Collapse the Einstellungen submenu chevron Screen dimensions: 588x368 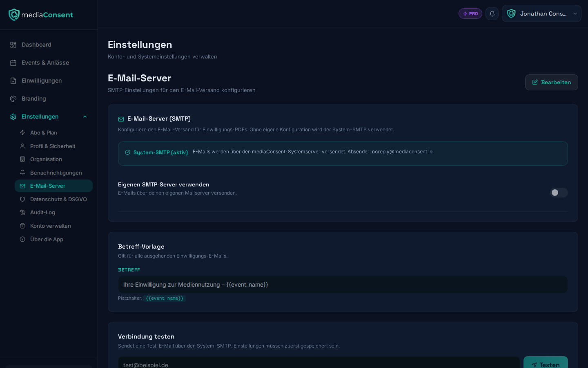pos(85,117)
